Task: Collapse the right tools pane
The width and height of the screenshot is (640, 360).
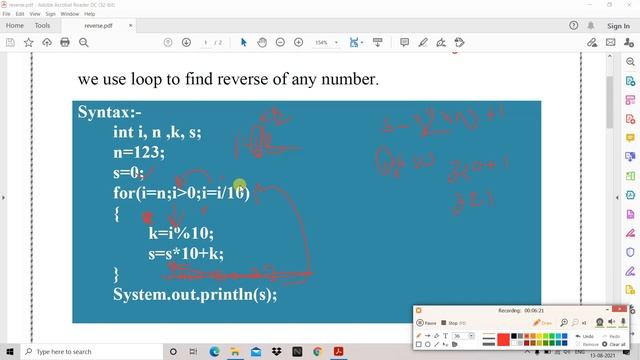Action: click(x=617, y=198)
